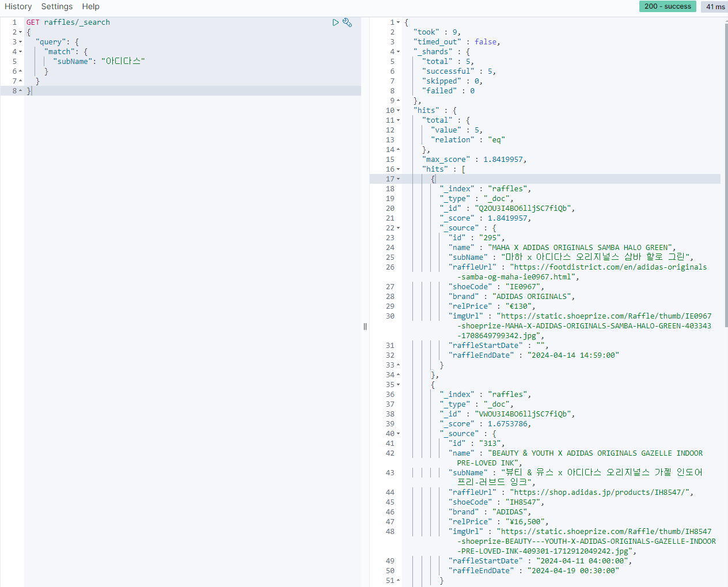Viewport: 728px width, 587px height.
Task: Click the "shoeCode" : "IH8547" line
Action: (496, 502)
